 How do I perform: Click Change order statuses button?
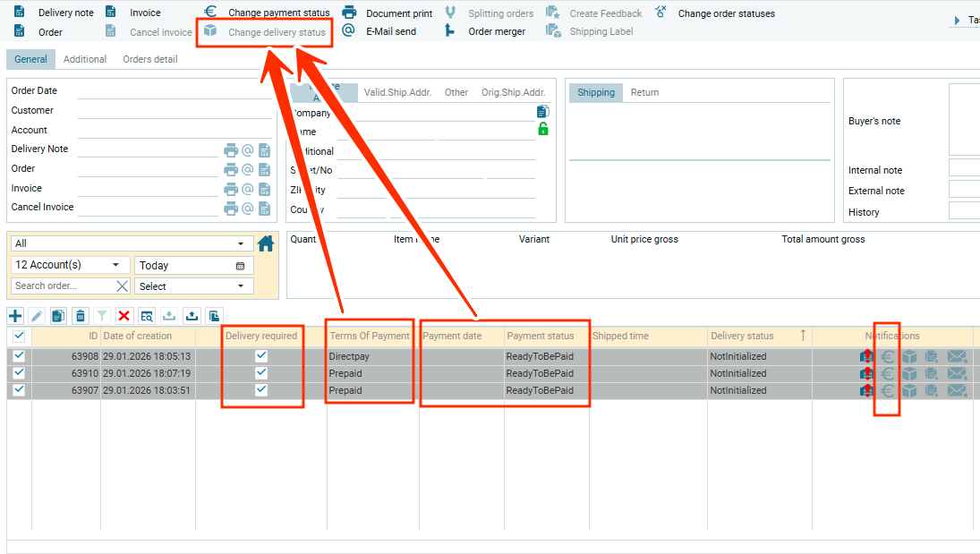pos(726,13)
